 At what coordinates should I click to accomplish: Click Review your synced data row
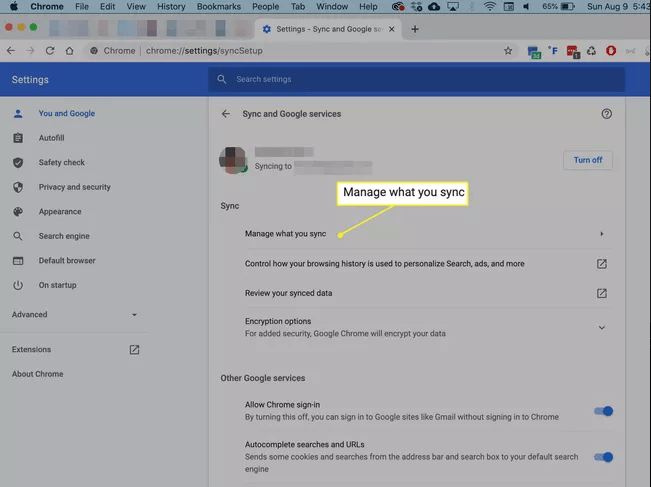point(428,293)
